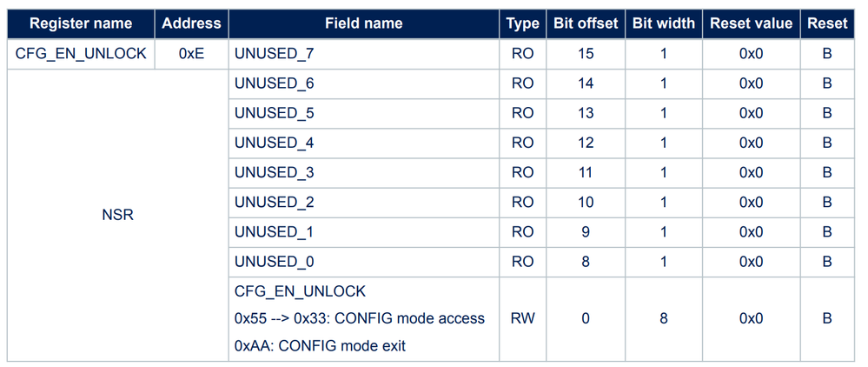Click the bit offset 15 cell
Viewport: 868px width, 367px height.
(x=585, y=54)
